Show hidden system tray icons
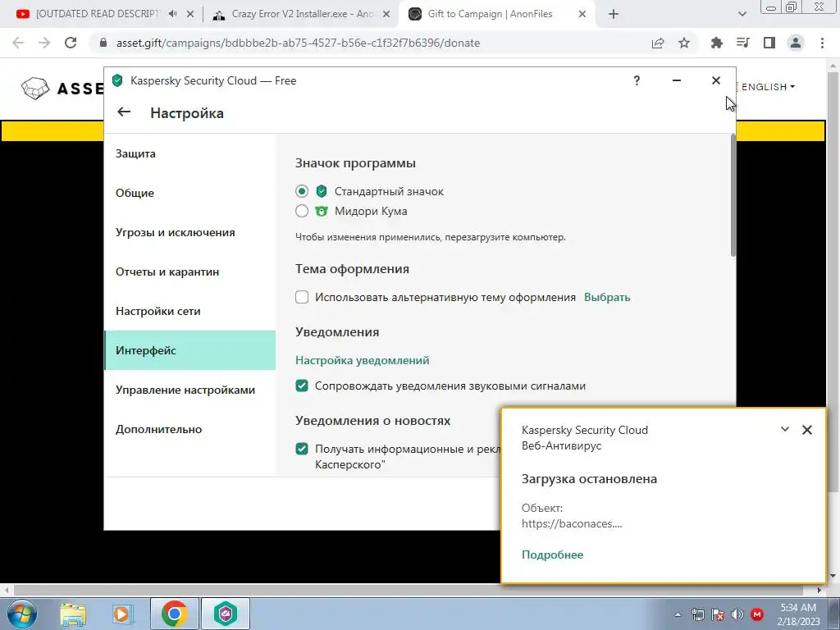 [x=678, y=614]
